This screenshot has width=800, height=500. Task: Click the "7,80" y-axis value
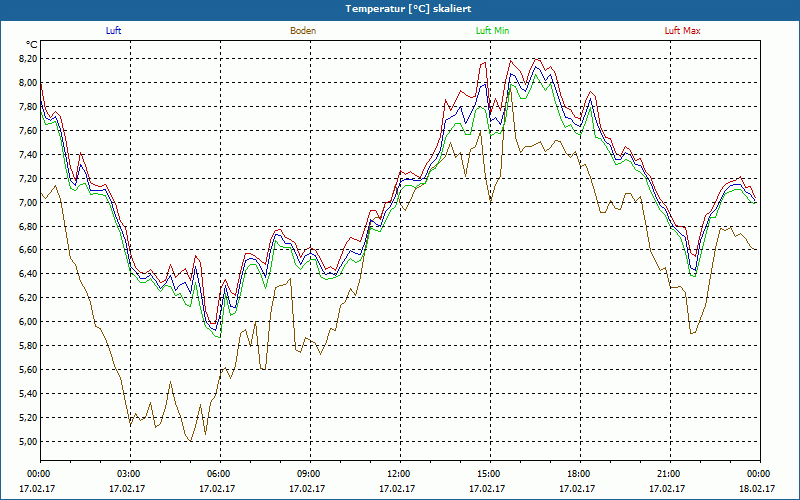point(28,107)
